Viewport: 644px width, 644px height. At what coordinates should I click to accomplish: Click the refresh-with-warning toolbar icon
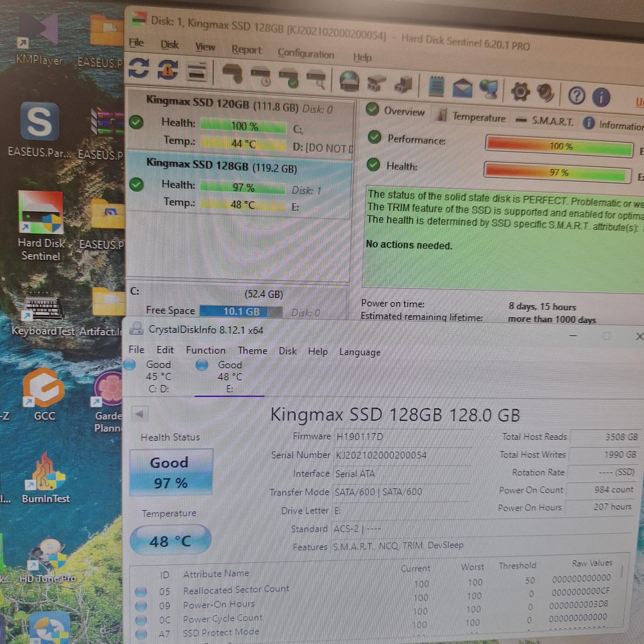[x=168, y=70]
